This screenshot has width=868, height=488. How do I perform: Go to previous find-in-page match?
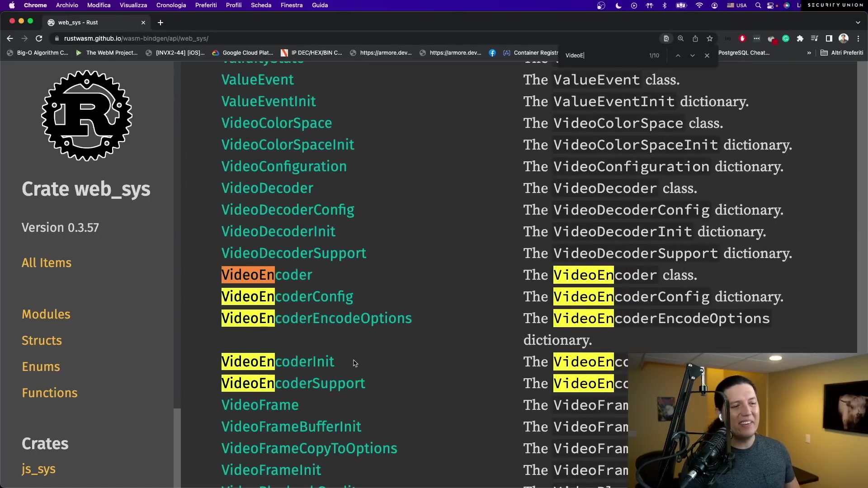[678, 56]
